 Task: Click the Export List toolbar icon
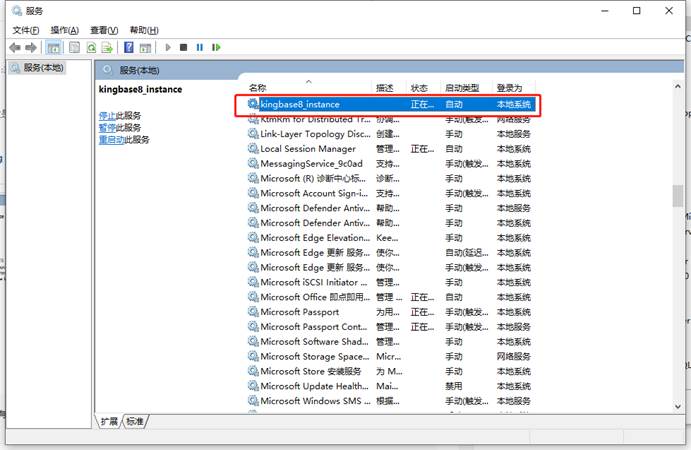pyautogui.click(x=107, y=47)
